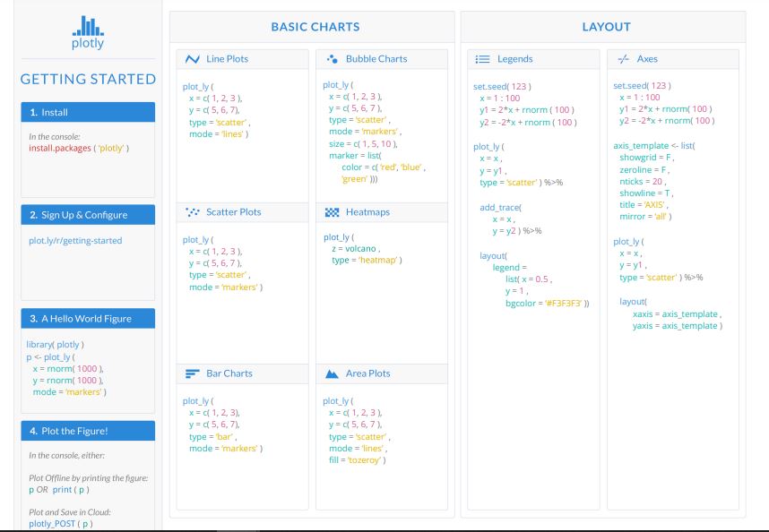Click the Bubble Charts icon
The width and height of the screenshot is (769, 532).
[x=332, y=59]
